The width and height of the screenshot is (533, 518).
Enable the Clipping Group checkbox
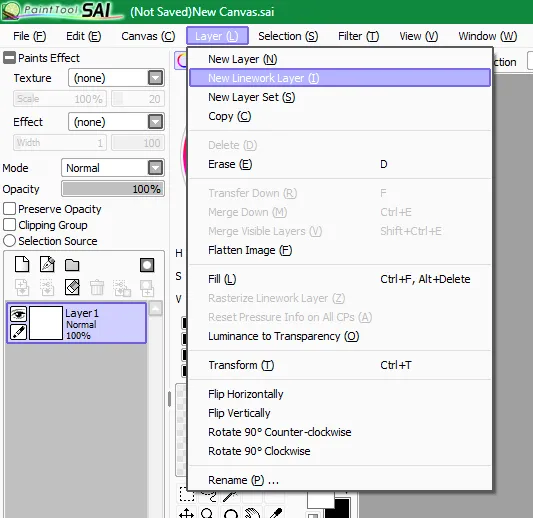9,225
